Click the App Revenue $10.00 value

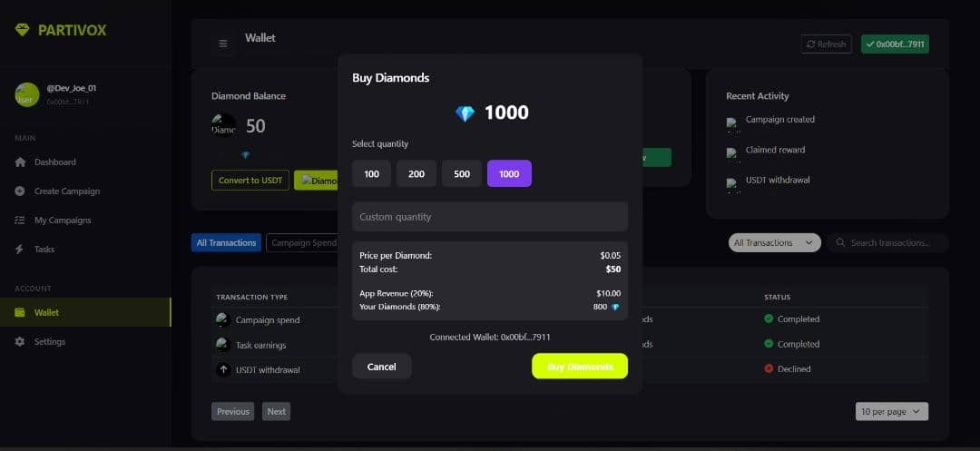pyautogui.click(x=608, y=293)
